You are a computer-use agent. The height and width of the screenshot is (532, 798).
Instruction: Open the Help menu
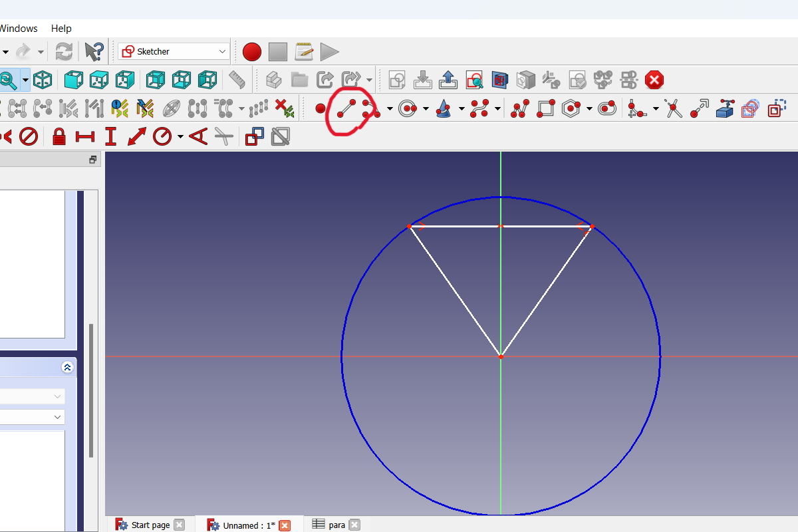tap(61, 29)
